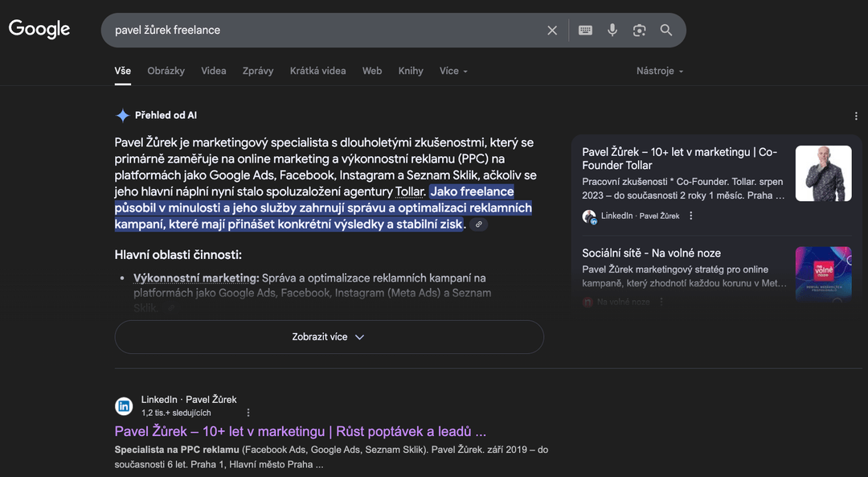
Task: Switch to the Obrázky tab
Action: 166,71
